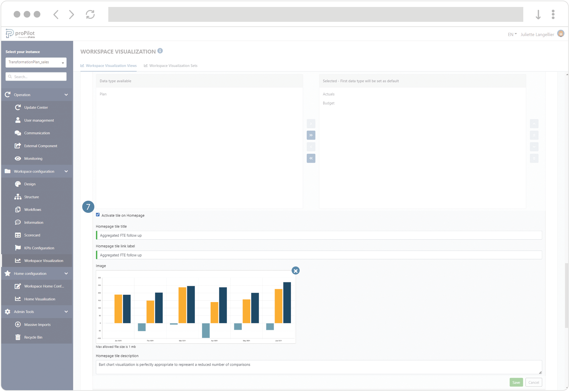Open the EN language dropdown
Image resolution: width=570 pixels, height=392 pixels.
click(x=512, y=34)
